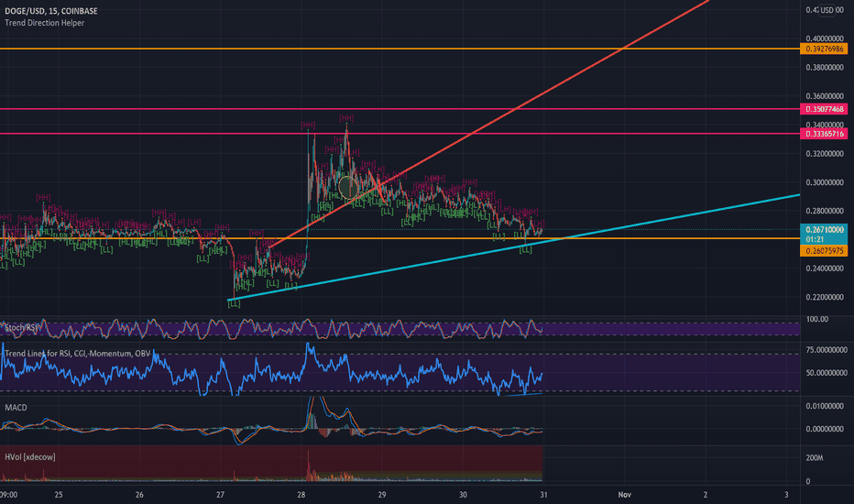Click the MACD indicator label
Screen dimensions: 854x504
[x=16, y=408]
